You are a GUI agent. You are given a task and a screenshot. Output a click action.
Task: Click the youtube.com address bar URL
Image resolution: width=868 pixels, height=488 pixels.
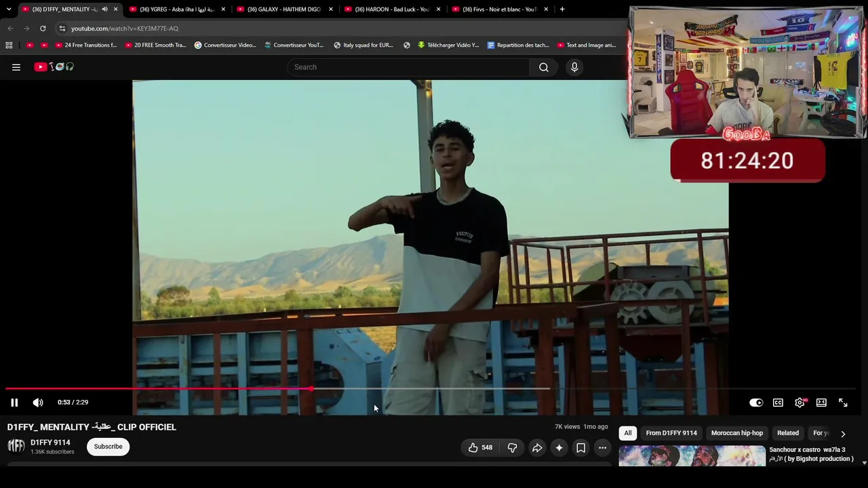pyautogui.click(x=125, y=28)
